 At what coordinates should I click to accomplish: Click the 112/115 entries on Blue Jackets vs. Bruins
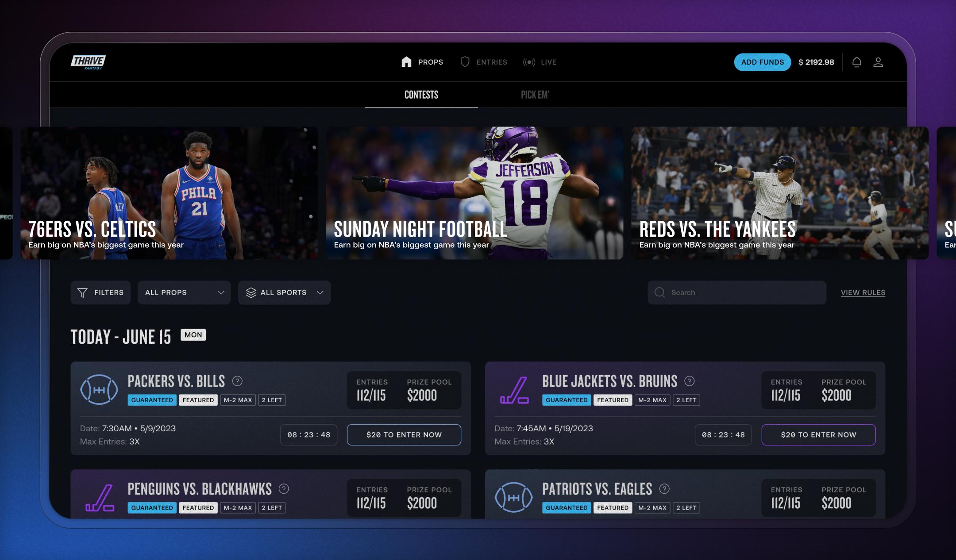(786, 395)
